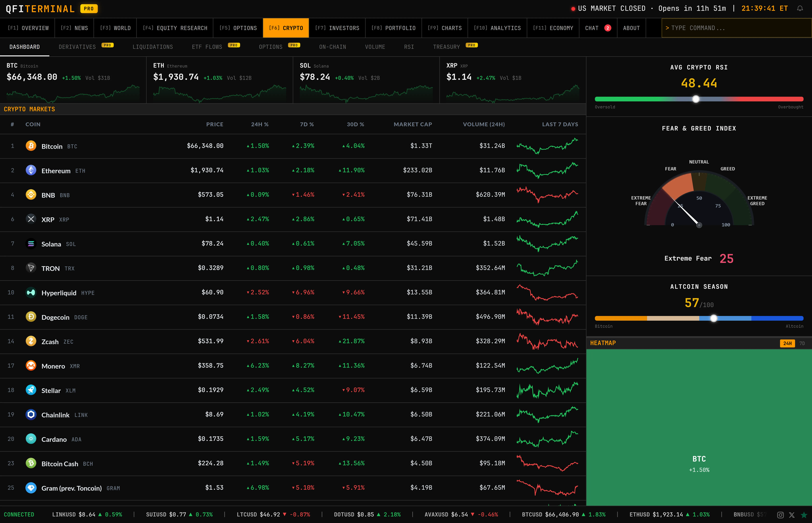Viewport: 812px width, 523px height.
Task: Click the Stellar rocket logo icon
Action: pyautogui.click(x=31, y=390)
